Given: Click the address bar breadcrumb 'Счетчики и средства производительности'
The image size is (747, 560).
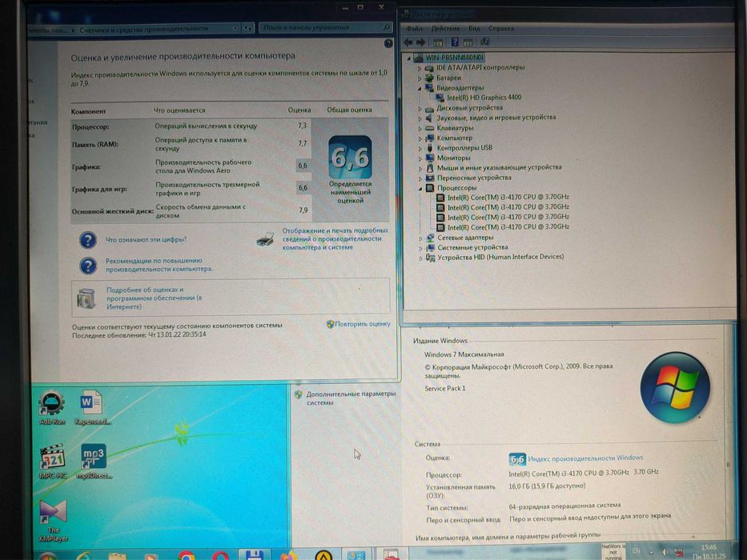Looking at the screenshot, I should (143, 29).
